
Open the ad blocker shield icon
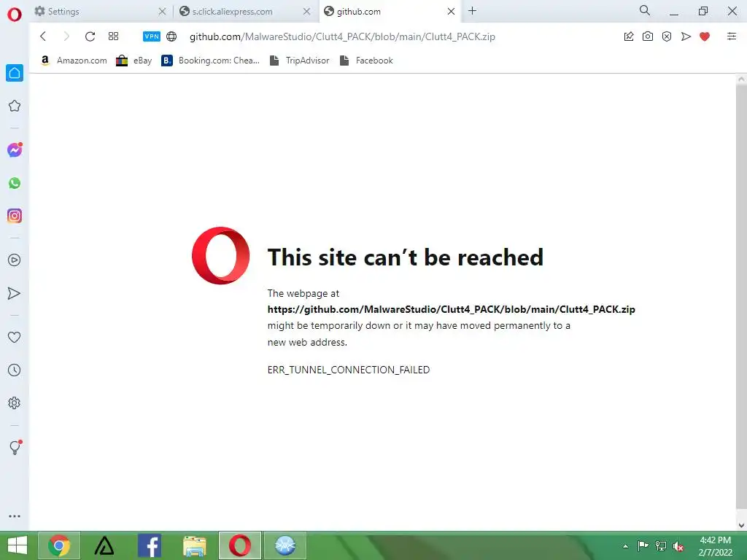667,36
